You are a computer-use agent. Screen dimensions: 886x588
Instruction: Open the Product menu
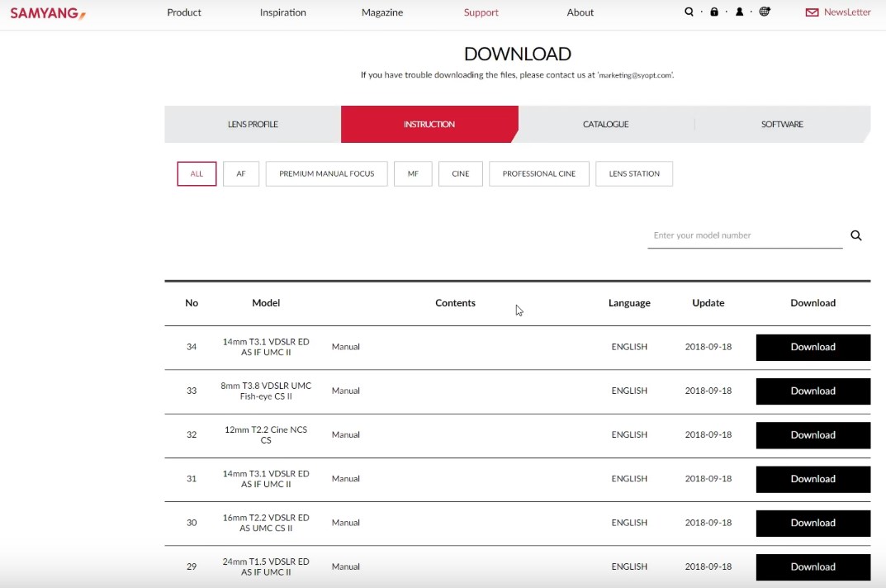[x=184, y=12]
